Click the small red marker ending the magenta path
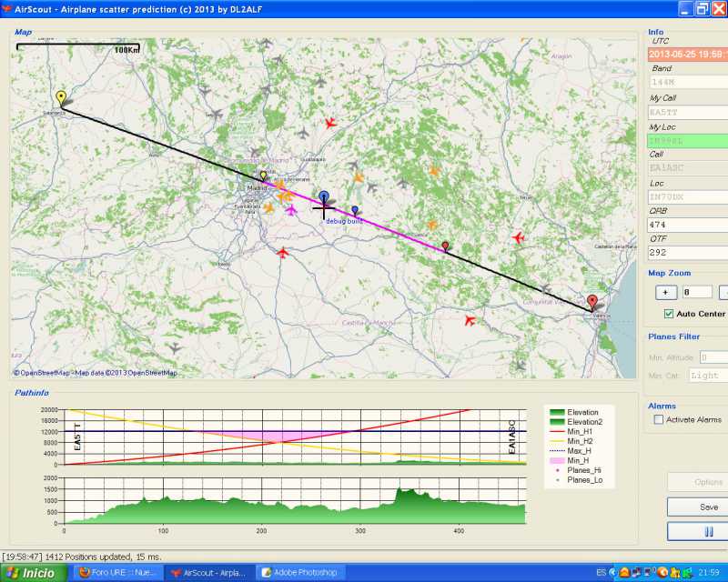The height and width of the screenshot is (582, 728). pyautogui.click(x=445, y=246)
